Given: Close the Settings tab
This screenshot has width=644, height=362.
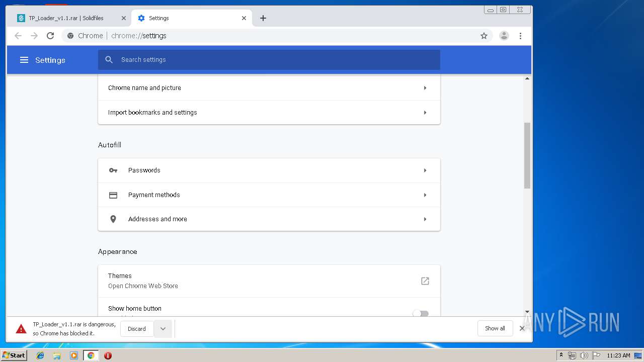Looking at the screenshot, I should pos(244,18).
